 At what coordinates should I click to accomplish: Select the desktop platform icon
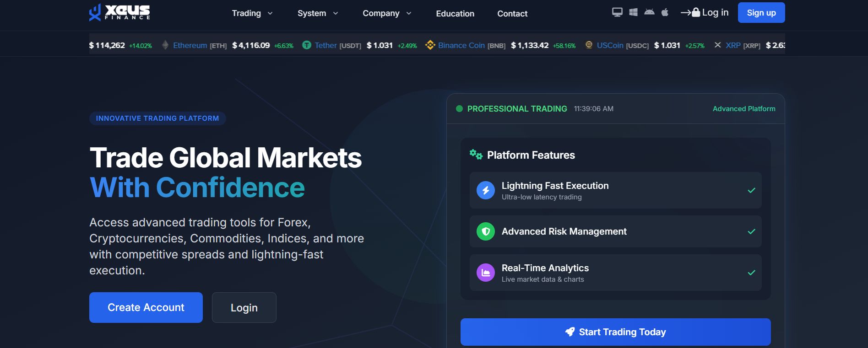pos(617,12)
